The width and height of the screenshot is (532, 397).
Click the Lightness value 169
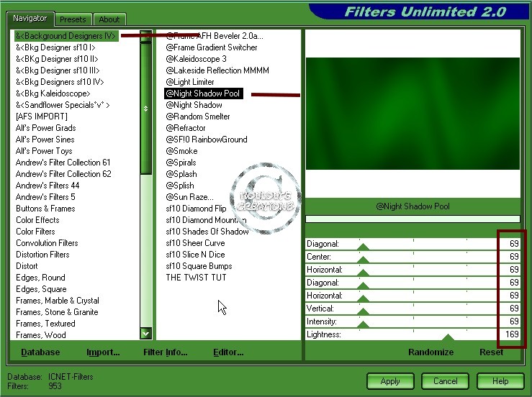click(512, 334)
